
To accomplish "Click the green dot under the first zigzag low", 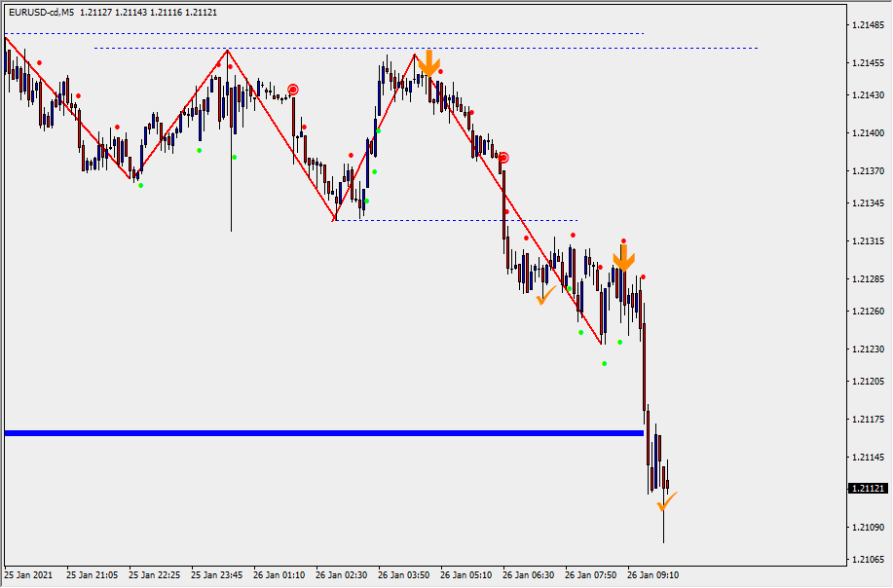I will 140,185.
